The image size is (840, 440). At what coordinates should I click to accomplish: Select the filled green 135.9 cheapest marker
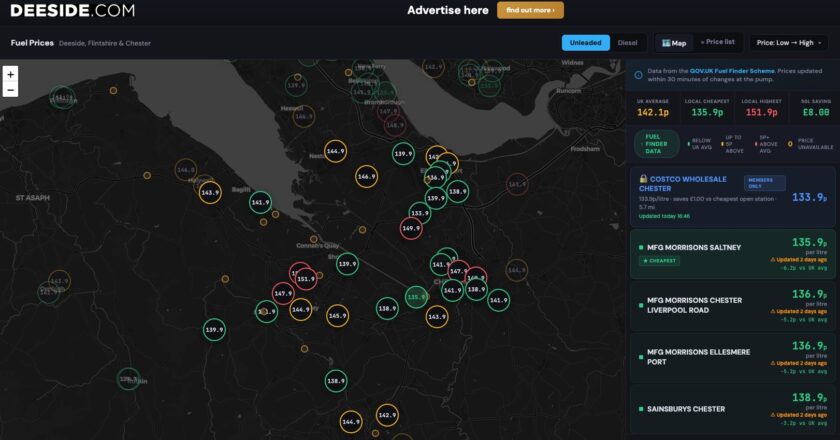click(x=416, y=297)
